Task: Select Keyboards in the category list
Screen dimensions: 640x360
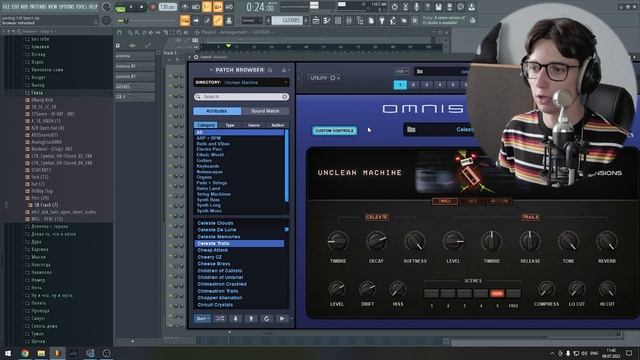Action: click(208, 166)
